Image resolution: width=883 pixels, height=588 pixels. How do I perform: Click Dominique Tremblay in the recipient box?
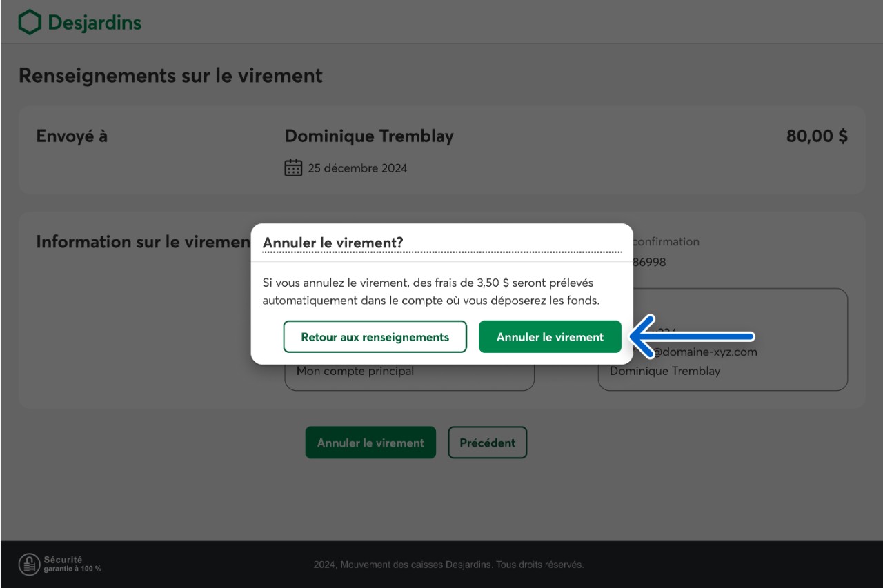[665, 371]
